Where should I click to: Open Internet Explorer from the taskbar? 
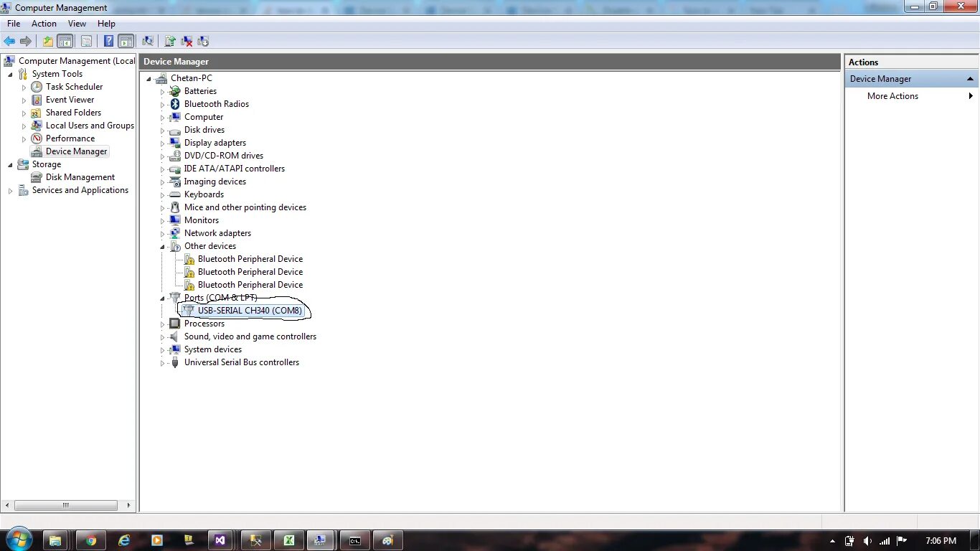click(124, 540)
